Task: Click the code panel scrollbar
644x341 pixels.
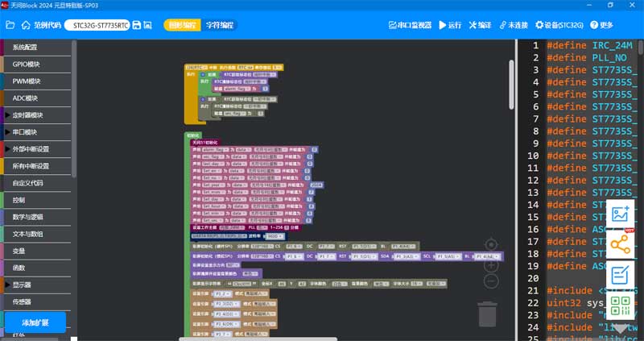Action: click(x=641, y=47)
